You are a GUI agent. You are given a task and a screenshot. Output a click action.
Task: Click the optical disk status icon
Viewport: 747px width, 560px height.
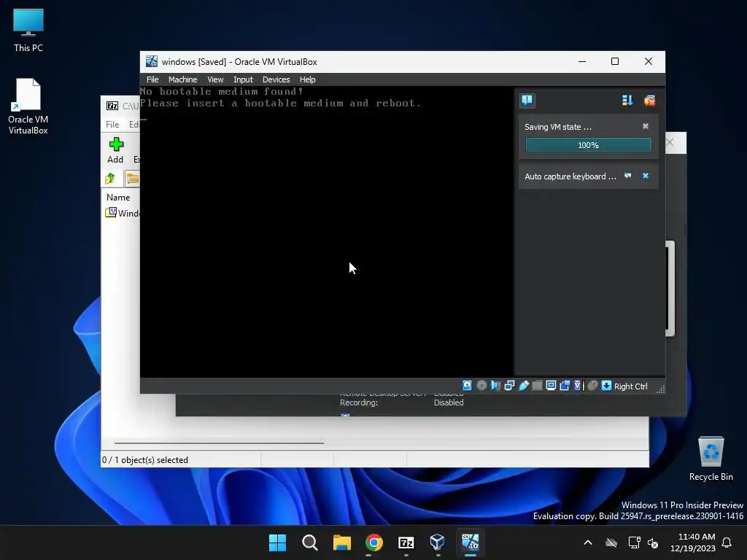click(x=481, y=386)
